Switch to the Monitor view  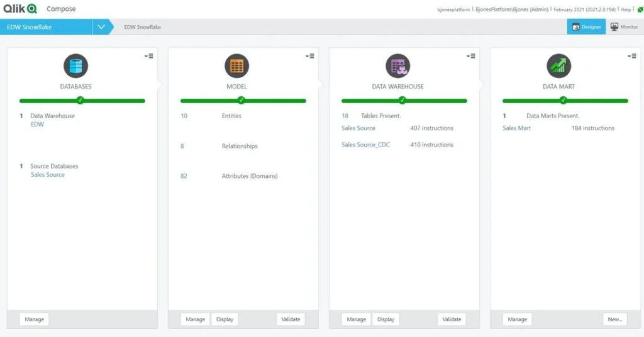pyautogui.click(x=624, y=27)
